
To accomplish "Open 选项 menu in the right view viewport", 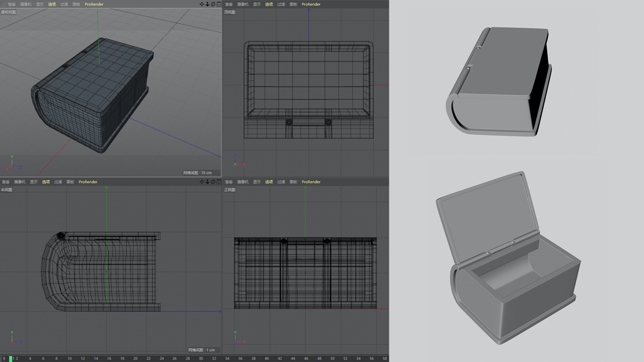I will pos(46,182).
